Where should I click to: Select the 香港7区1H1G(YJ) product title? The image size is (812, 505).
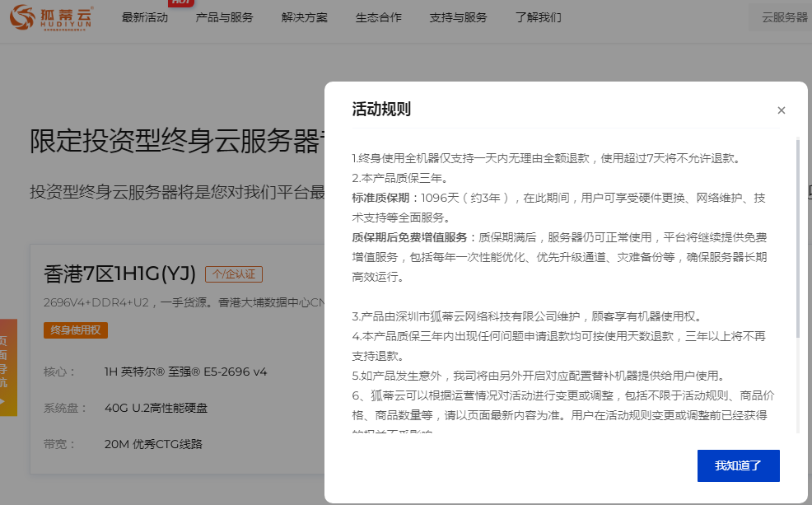[x=119, y=274]
